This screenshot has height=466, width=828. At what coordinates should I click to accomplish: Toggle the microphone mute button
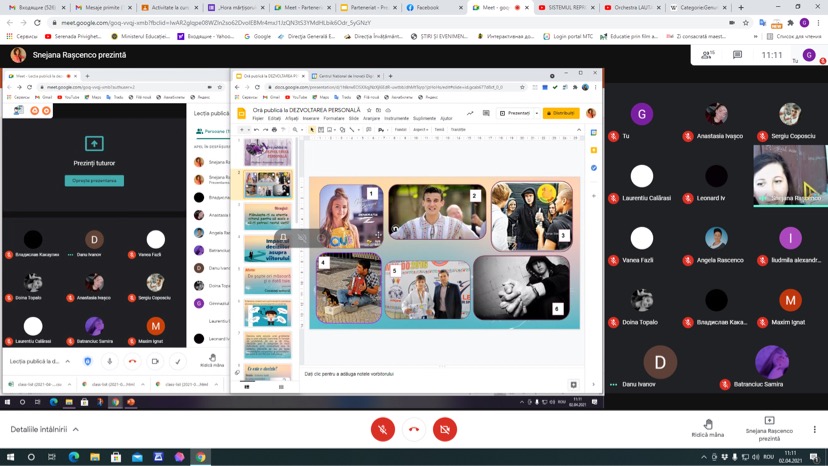point(383,430)
